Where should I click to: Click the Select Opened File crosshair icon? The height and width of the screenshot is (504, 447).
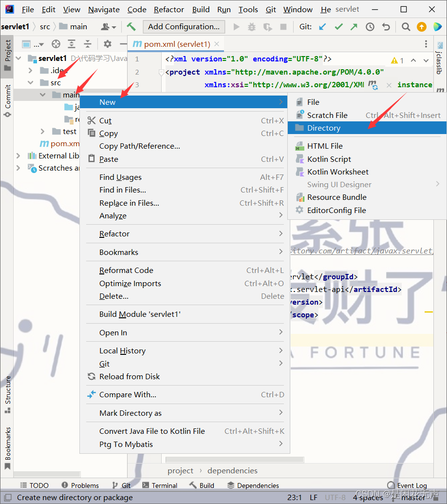tap(56, 44)
